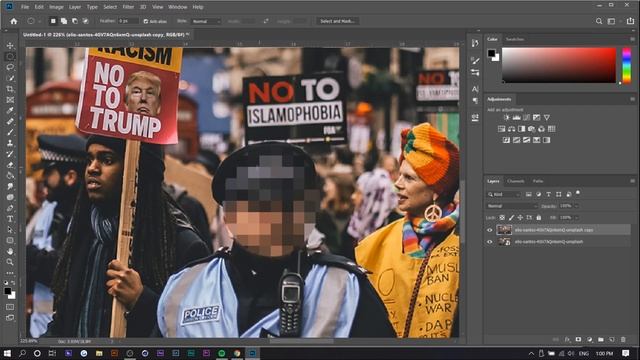Viewport: 640px width, 360px height.
Task: Add a Color Balance adjustment
Action: point(511,129)
